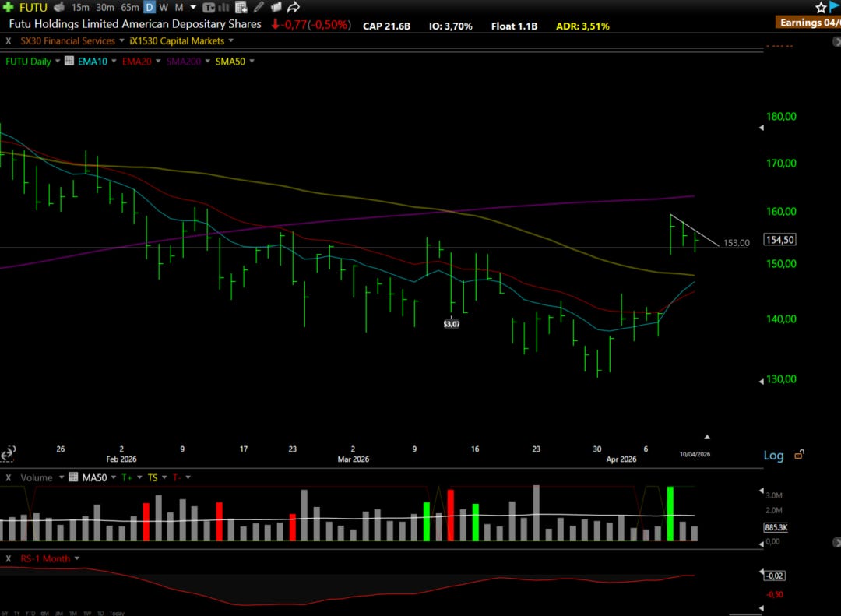The height and width of the screenshot is (616, 841).
Task: Click the 885.3K volume value box
Action: point(776,527)
